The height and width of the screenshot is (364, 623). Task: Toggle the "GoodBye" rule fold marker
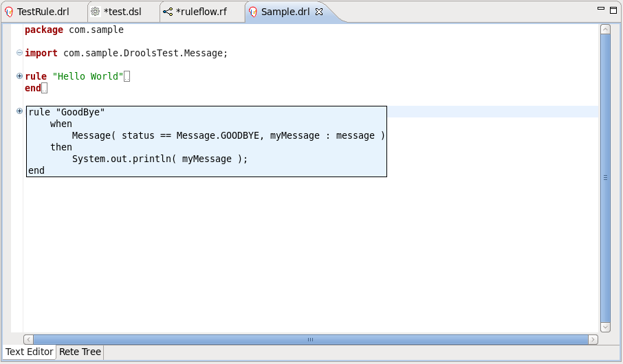(x=19, y=111)
